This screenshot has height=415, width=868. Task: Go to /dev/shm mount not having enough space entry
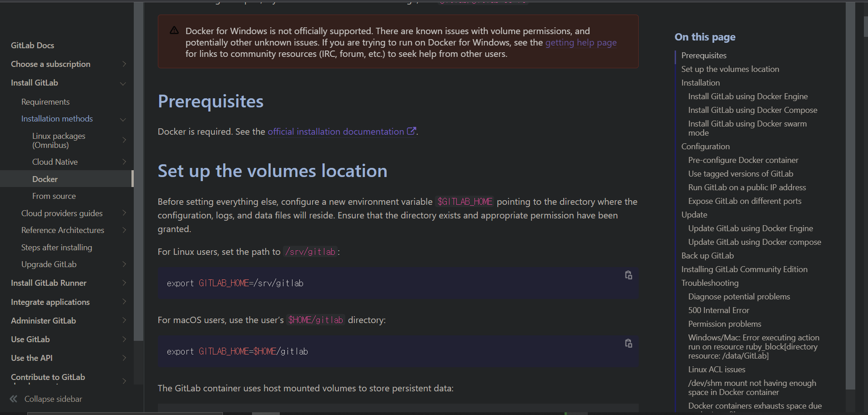click(752, 388)
